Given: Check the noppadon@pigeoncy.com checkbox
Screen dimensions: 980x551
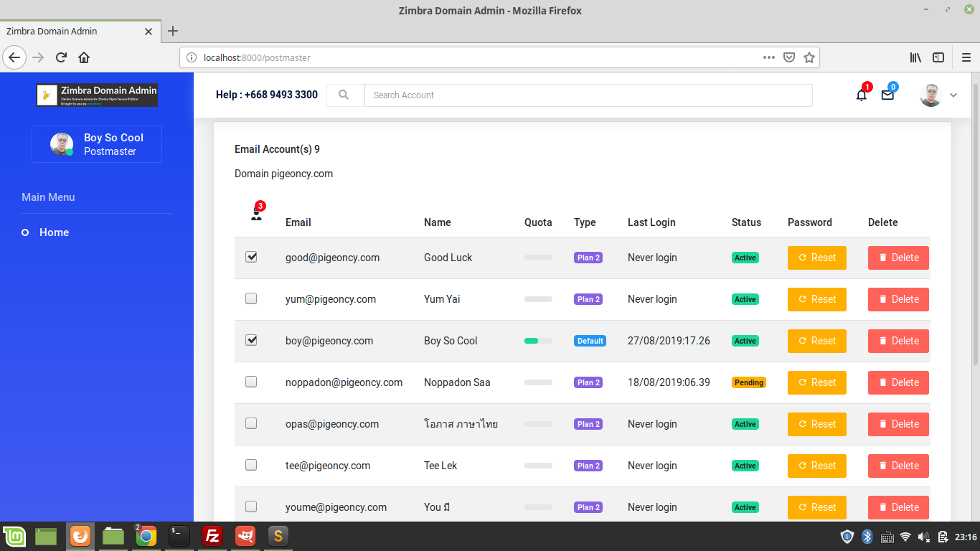Looking at the screenshot, I should tap(251, 382).
